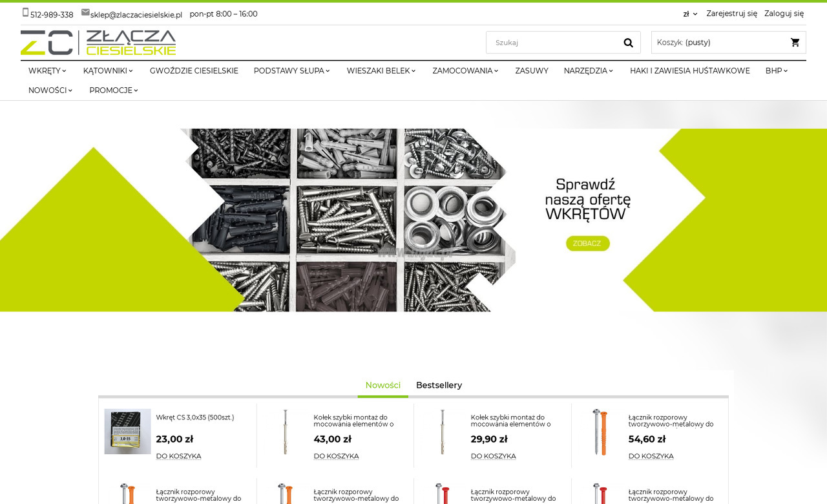Expand the WKRĘTY menu category
Viewport: 827px width, 504px height.
(47, 71)
